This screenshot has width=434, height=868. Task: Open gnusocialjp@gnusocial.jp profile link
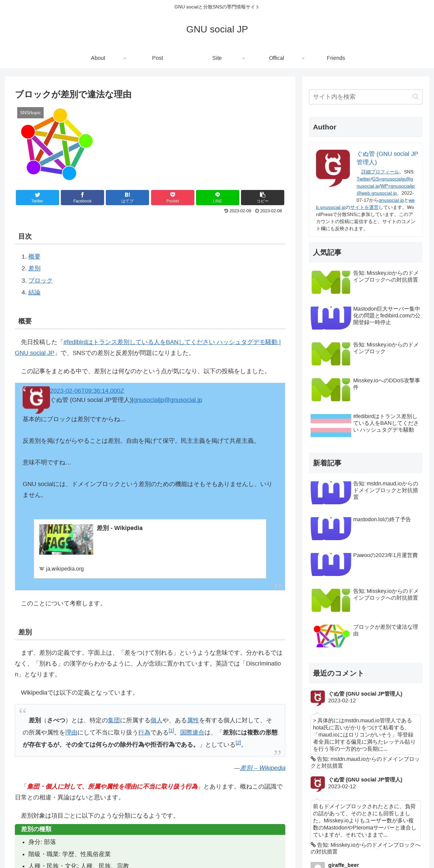(168, 400)
